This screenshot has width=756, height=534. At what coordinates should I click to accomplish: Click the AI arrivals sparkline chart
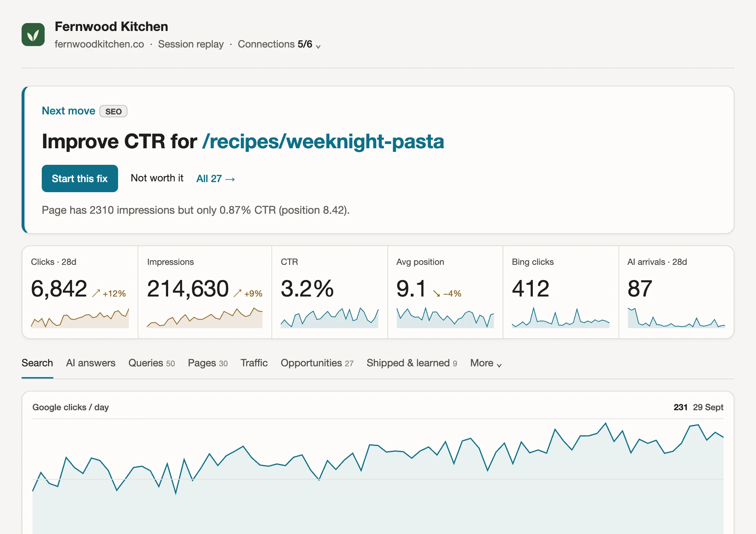tap(676, 318)
